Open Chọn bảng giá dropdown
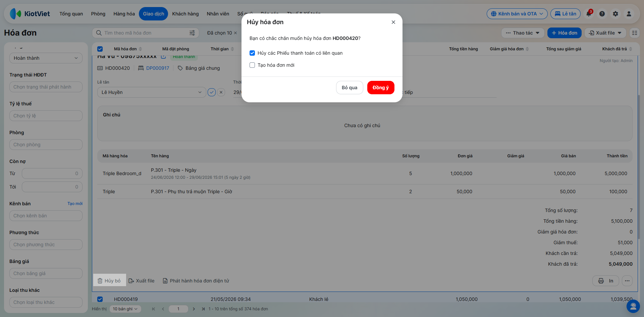 pyautogui.click(x=46, y=273)
